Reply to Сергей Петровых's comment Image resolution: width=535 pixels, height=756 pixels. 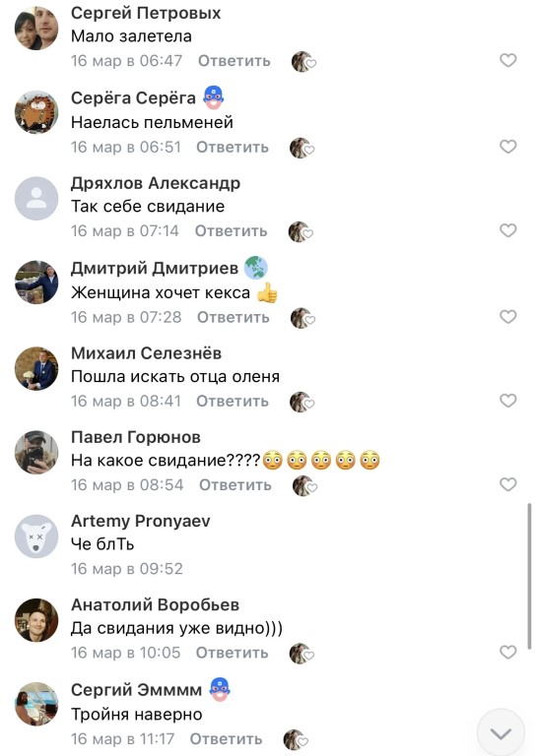(x=234, y=61)
